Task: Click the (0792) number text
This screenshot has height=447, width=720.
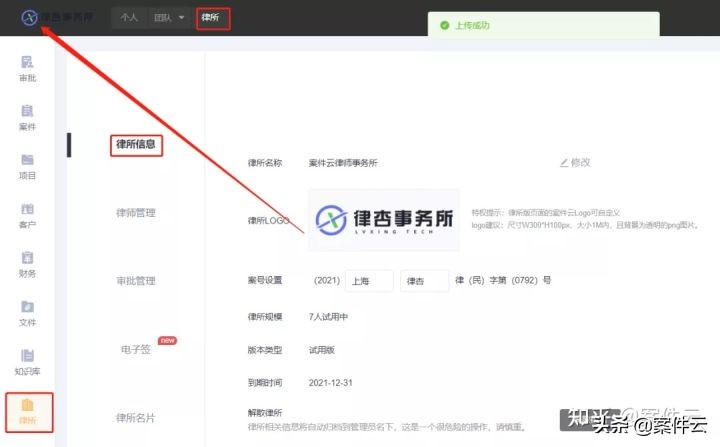Action: coord(524,280)
